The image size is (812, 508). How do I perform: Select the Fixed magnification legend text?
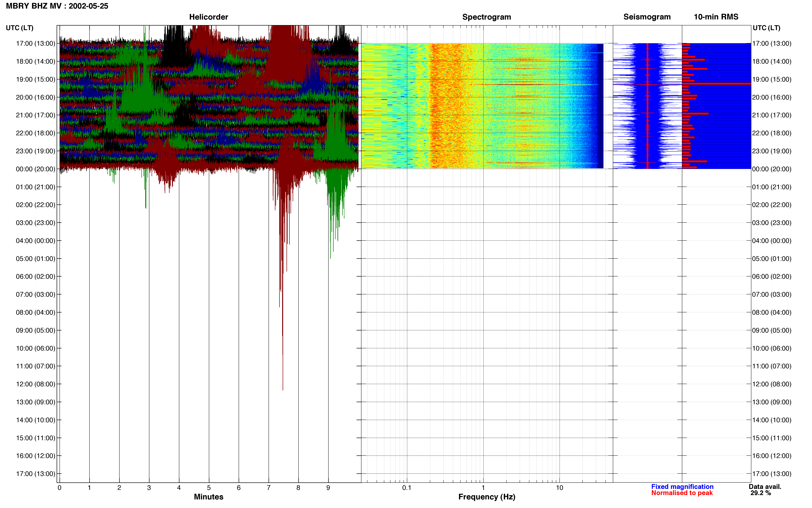coord(682,486)
